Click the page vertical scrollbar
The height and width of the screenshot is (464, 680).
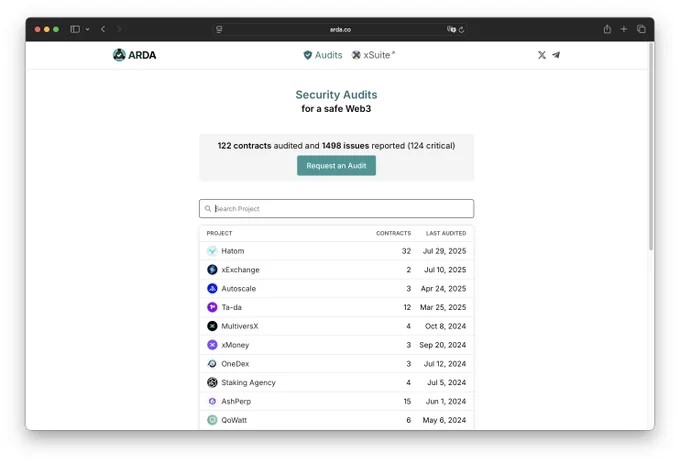point(651,146)
